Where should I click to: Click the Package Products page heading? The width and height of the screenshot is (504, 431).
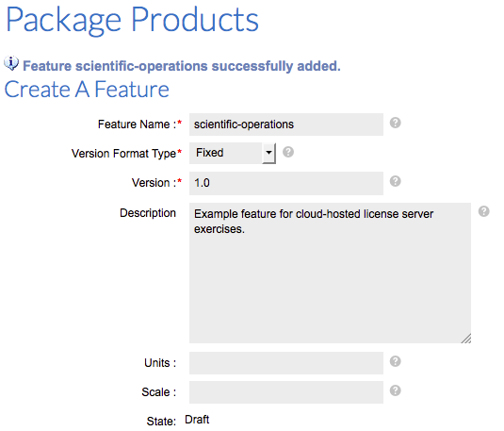click(x=133, y=21)
